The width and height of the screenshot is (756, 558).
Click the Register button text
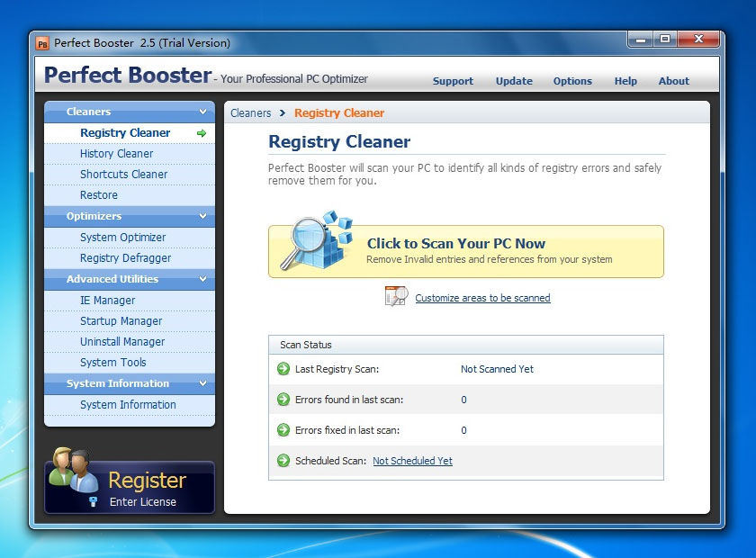coord(147,481)
